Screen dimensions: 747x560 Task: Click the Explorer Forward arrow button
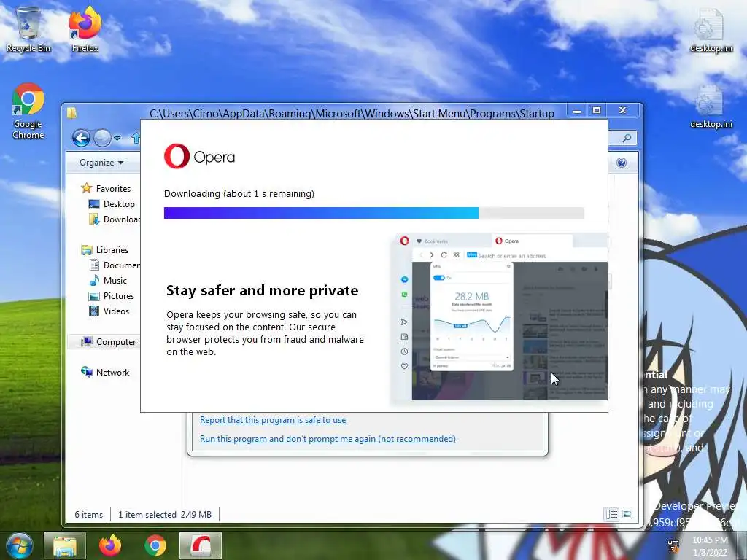pos(102,139)
